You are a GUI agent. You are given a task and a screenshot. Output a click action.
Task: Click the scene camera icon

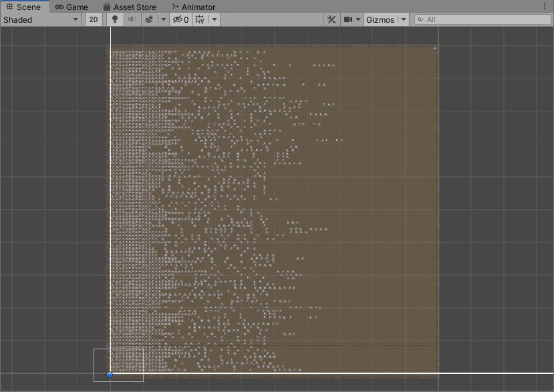coord(348,20)
